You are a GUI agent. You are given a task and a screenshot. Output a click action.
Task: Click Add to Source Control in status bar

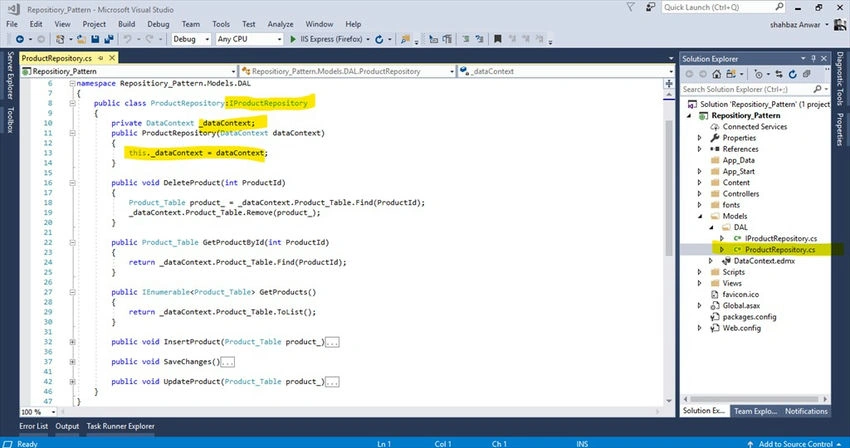[795, 444]
